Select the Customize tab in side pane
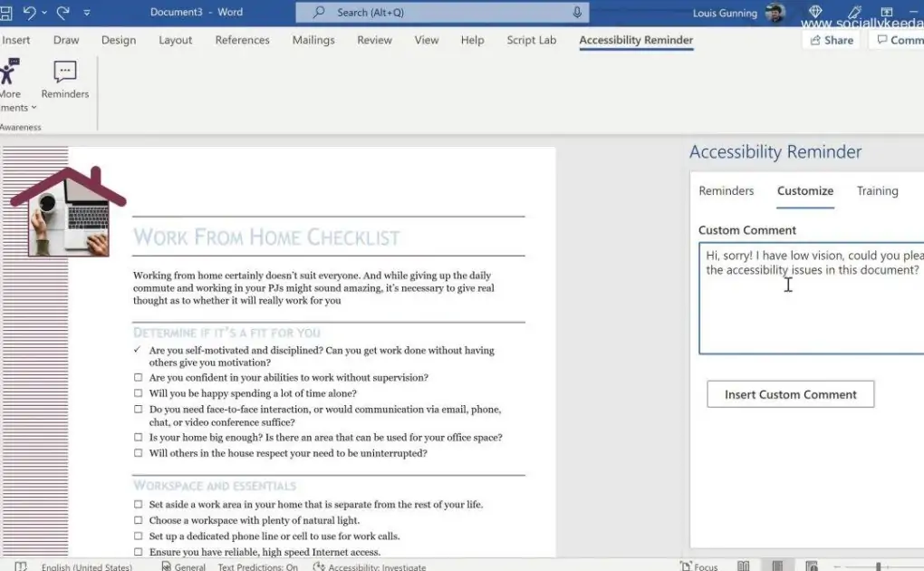924x571 pixels. click(x=805, y=191)
